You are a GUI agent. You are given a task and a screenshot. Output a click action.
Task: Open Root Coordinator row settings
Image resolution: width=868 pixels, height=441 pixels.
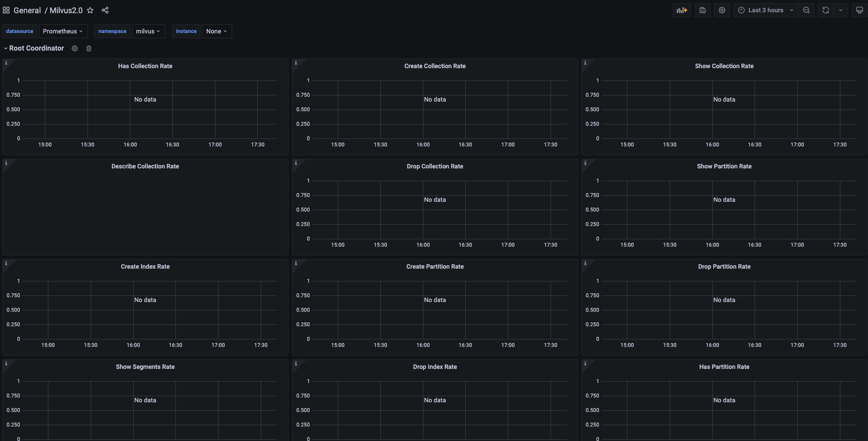[75, 48]
